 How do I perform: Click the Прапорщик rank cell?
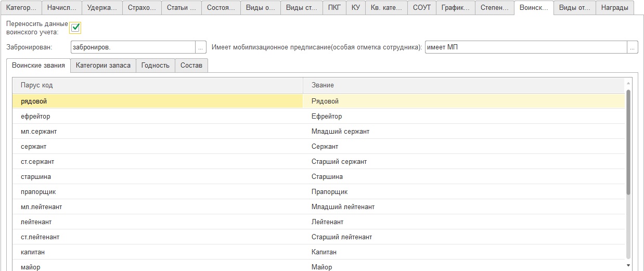click(x=463, y=192)
